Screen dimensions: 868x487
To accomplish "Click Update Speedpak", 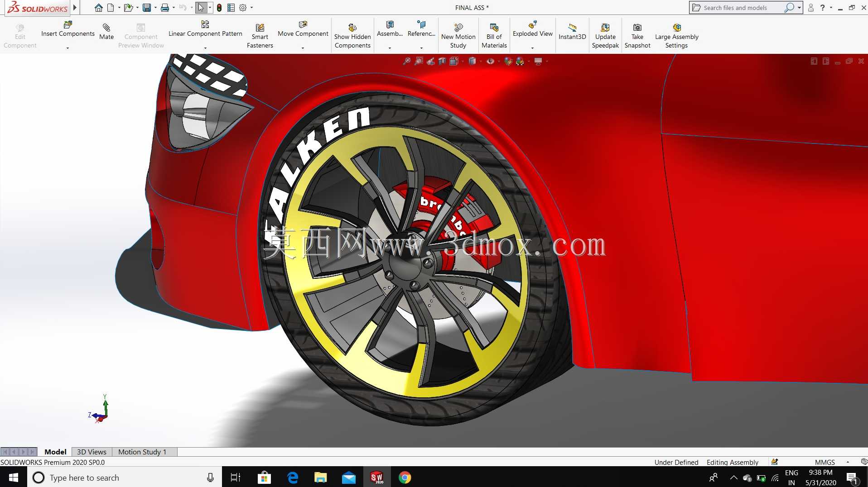I will [x=605, y=36].
